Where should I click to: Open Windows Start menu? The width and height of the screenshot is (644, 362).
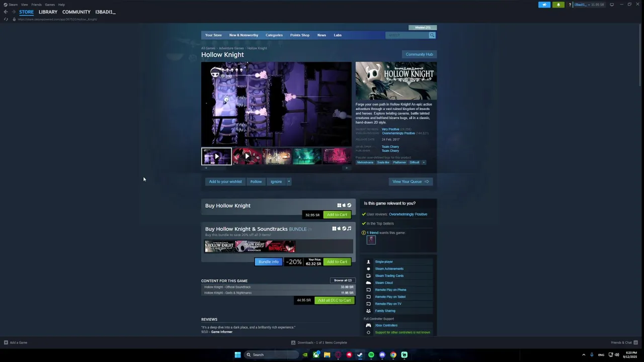click(237, 354)
